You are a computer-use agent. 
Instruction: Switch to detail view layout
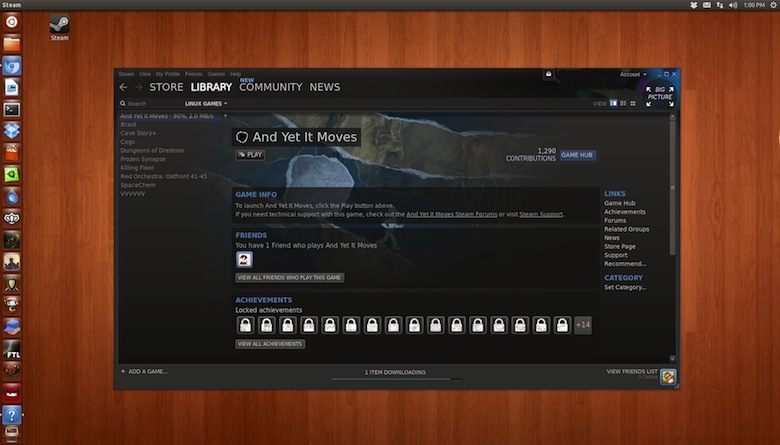click(613, 103)
